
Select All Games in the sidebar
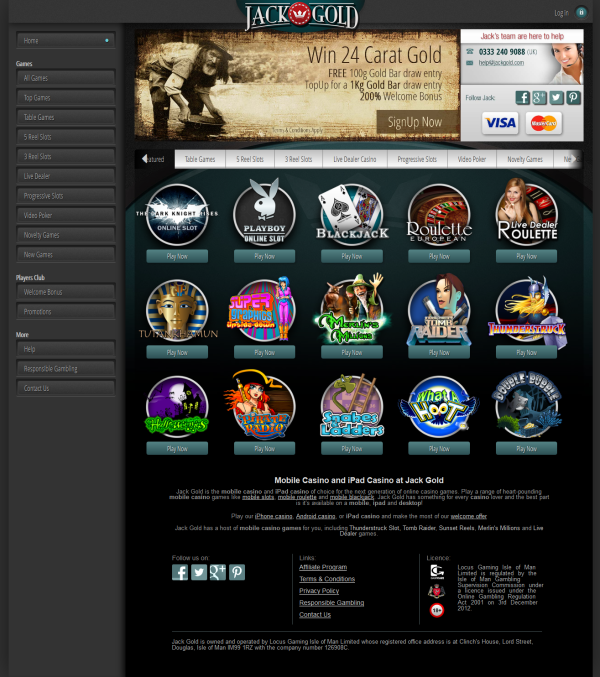66,78
